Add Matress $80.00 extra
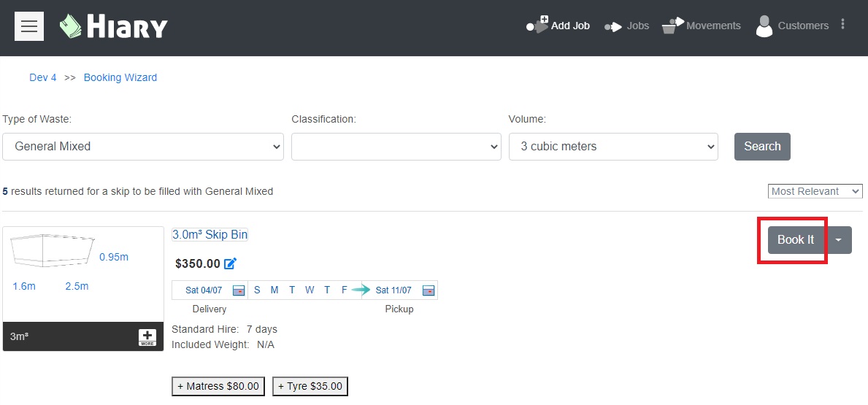 coord(218,386)
